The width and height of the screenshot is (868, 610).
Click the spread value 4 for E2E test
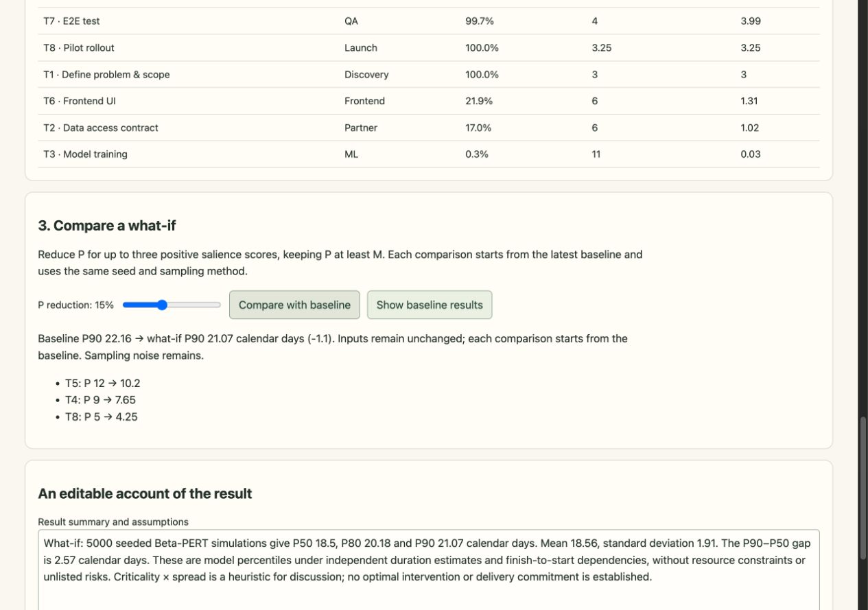coord(595,21)
